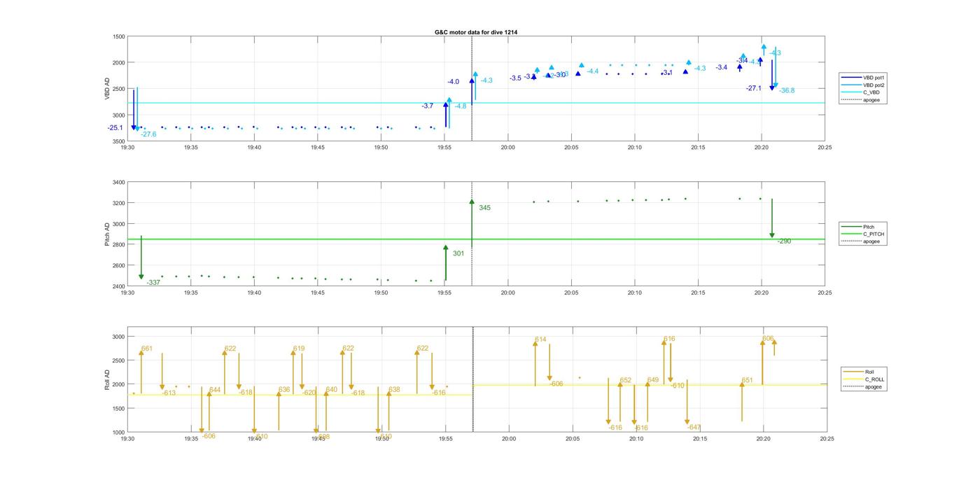Select the "661" roll data label
Screen dimensions: 980x485
coord(147,349)
